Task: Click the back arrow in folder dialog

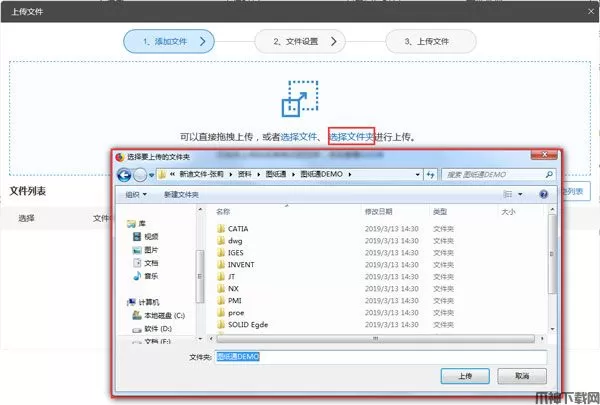Action: 124,175
